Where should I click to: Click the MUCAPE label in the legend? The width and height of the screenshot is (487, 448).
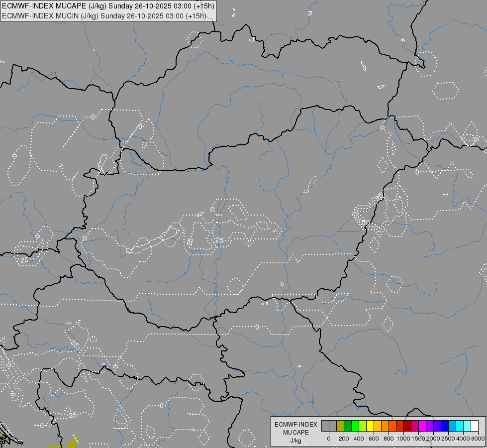click(295, 433)
